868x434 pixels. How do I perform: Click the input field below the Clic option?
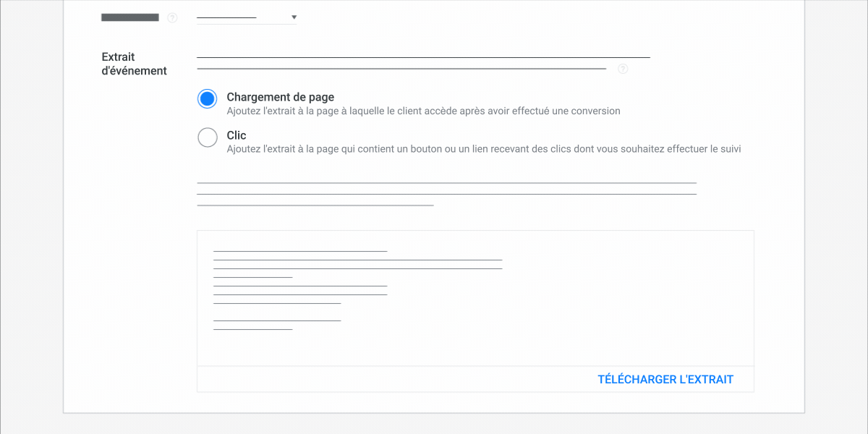pos(446,183)
